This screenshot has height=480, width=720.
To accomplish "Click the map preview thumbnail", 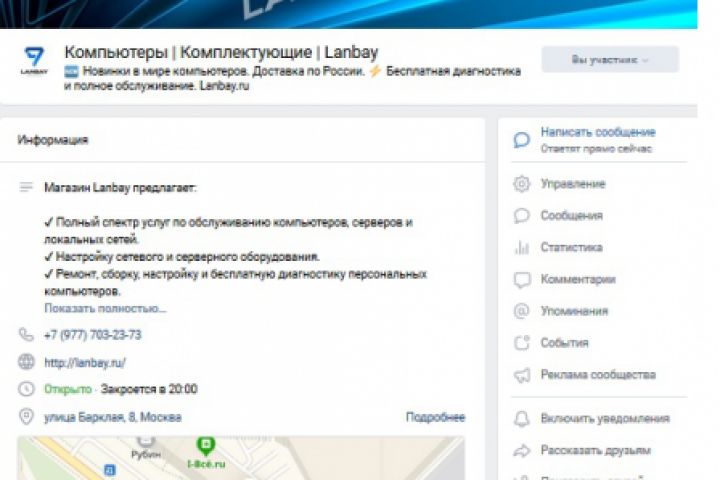I will (241, 458).
